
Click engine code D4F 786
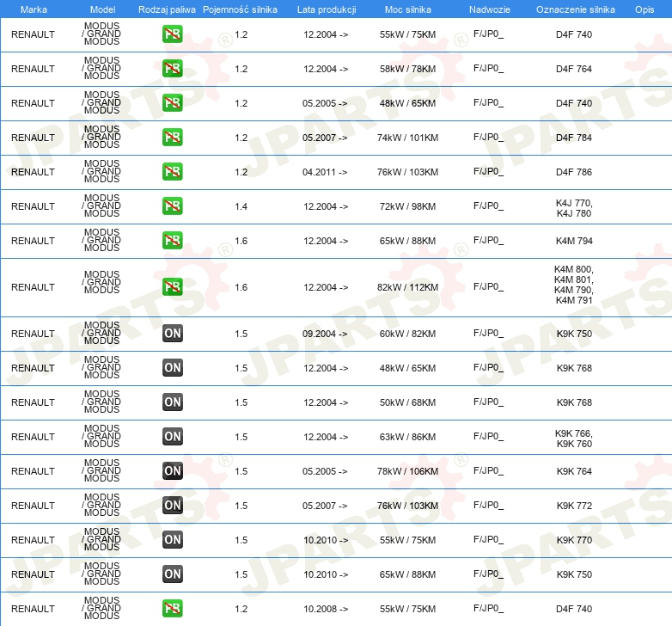click(x=574, y=172)
